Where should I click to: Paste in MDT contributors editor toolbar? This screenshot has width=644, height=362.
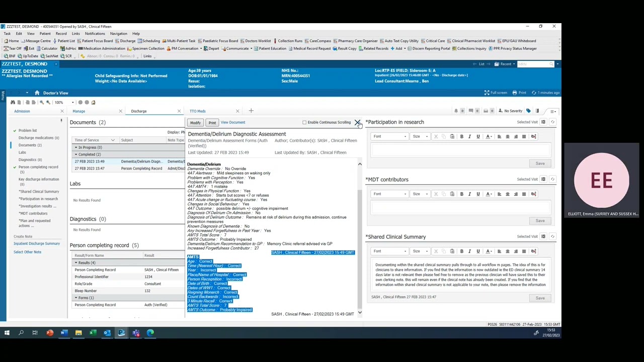452,194
